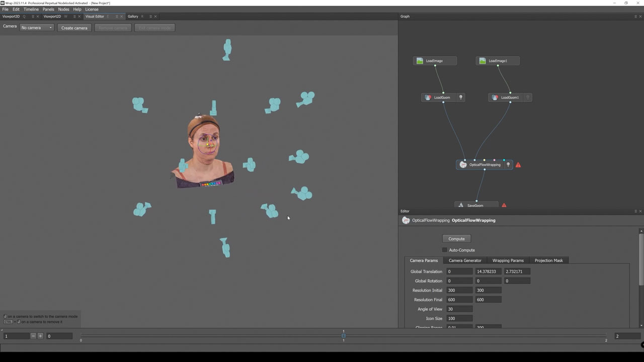644x362 pixels.
Task: Click the Angle of View input field
Action: tap(459, 309)
